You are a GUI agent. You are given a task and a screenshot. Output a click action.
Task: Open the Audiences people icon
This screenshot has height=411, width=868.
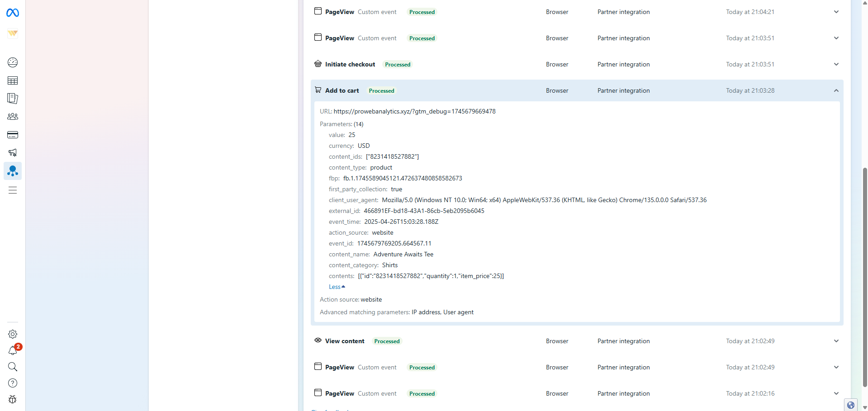pyautogui.click(x=13, y=117)
